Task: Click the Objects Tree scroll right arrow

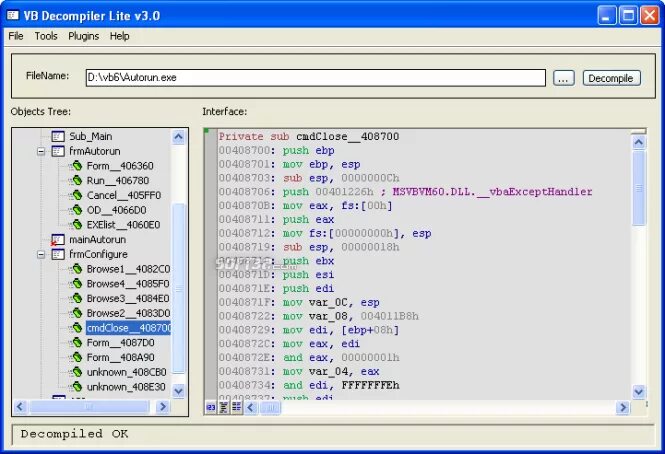Action: coord(162,407)
